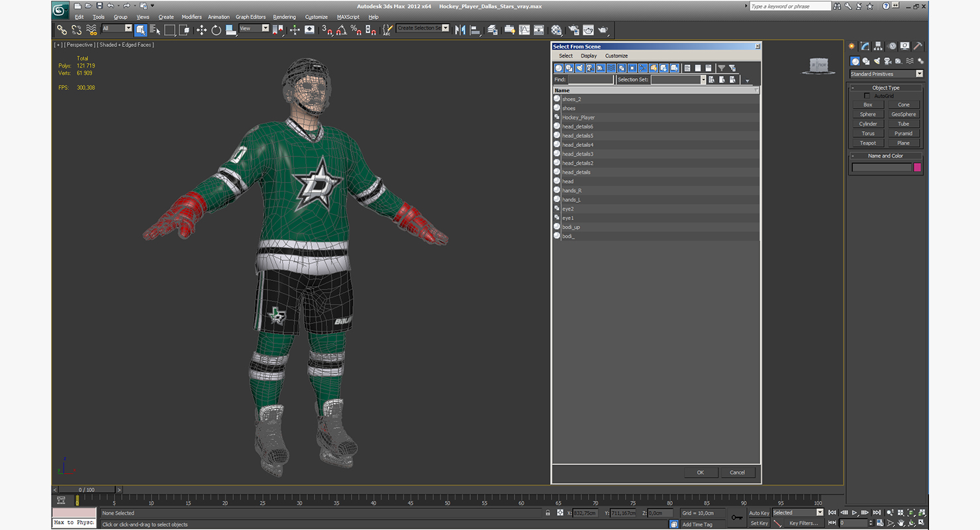980x530 pixels.
Task: Select the Link tool in main toolbar
Action: 62,30
